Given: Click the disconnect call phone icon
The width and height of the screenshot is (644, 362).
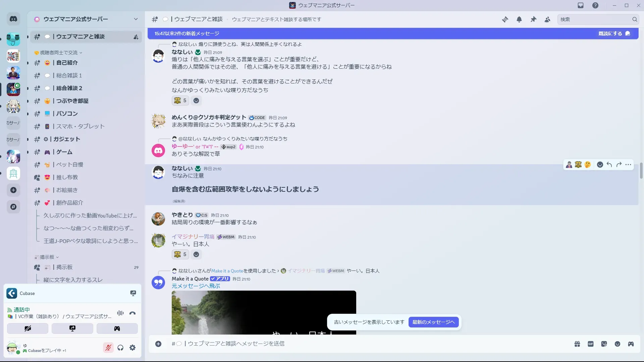Looking at the screenshot, I should [132, 313].
